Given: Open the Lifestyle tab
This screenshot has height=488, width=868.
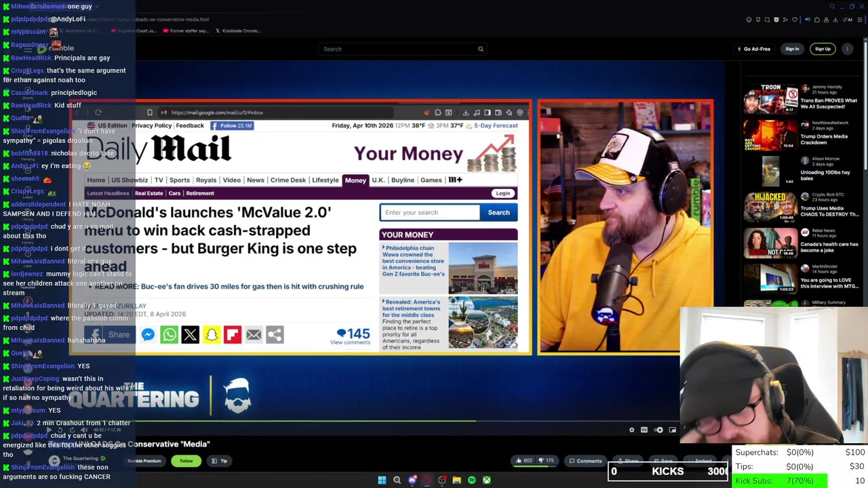Looking at the screenshot, I should [325, 180].
